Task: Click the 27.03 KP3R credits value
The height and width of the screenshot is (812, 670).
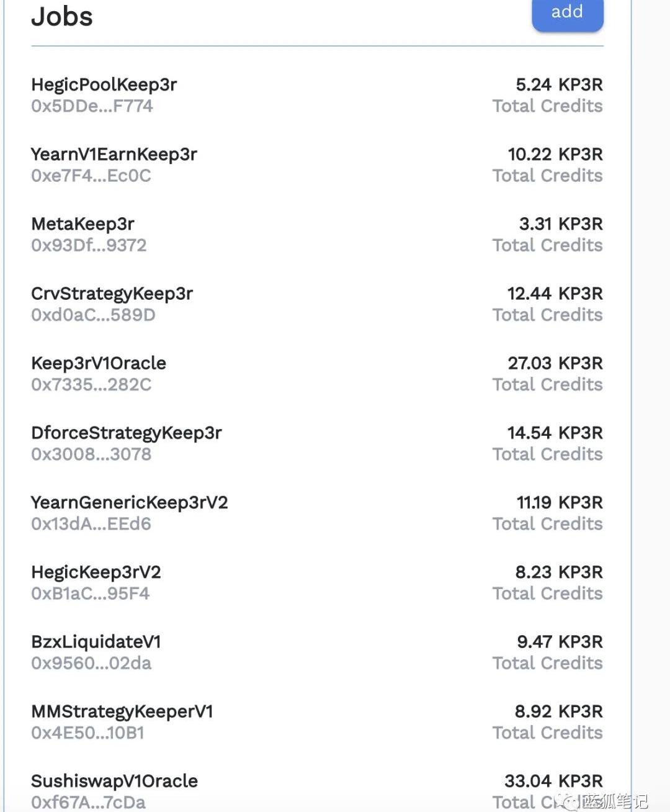Action: pyautogui.click(x=555, y=363)
